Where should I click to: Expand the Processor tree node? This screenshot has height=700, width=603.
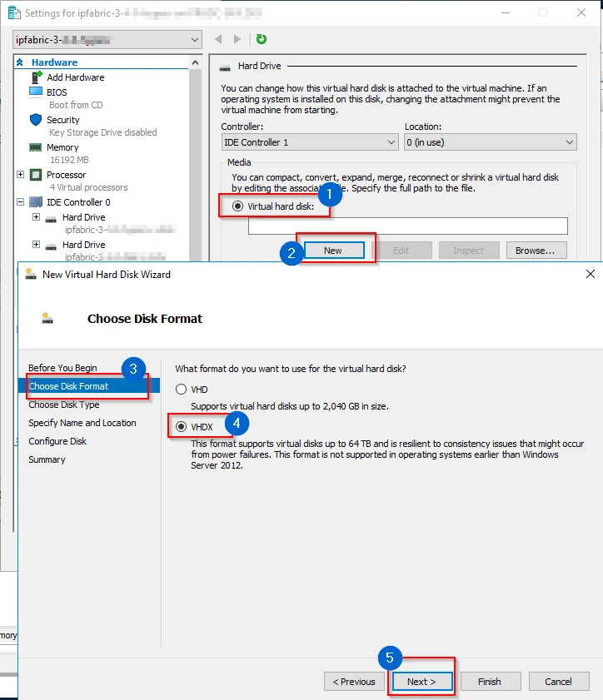[x=21, y=175]
